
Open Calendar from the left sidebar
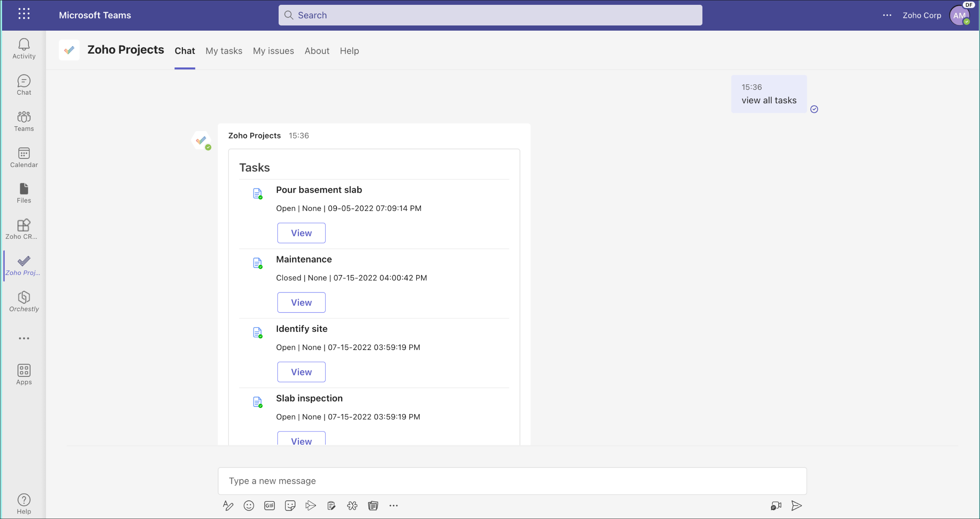click(24, 157)
